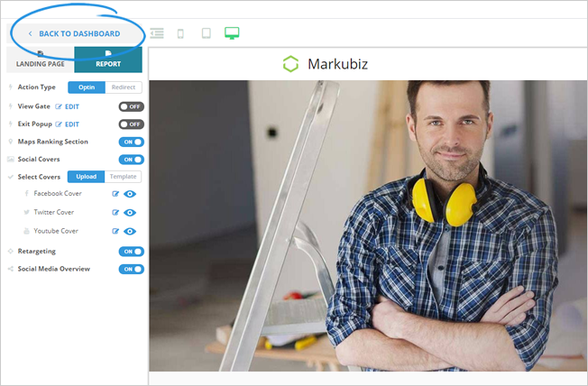Select Optin action type

(86, 87)
